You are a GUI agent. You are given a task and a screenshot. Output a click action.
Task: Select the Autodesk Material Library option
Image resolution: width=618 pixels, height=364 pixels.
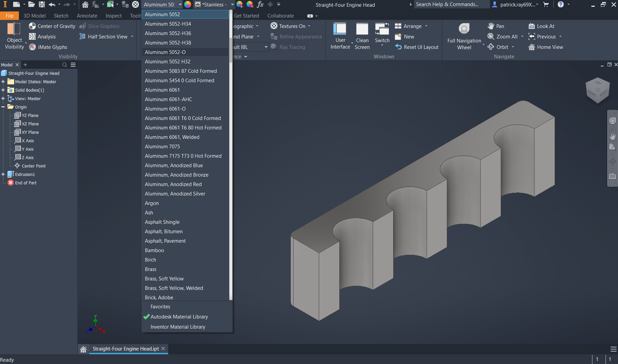point(179,317)
